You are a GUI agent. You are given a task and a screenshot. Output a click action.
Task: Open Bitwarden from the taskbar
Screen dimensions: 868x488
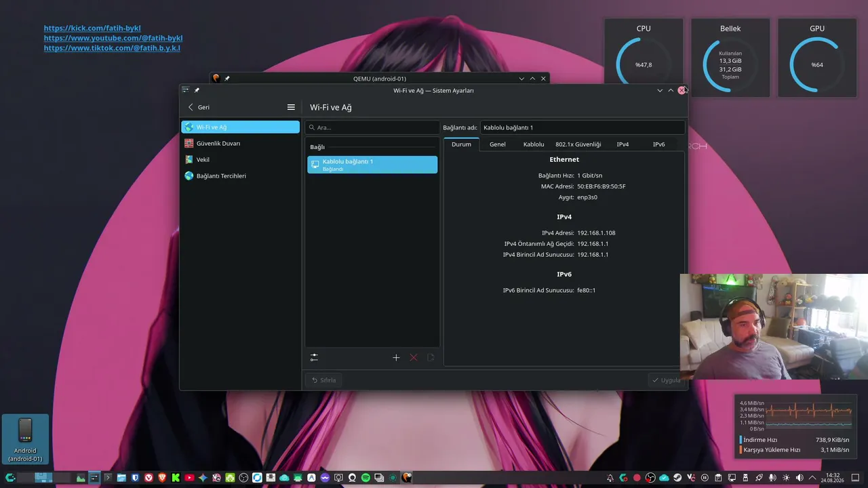click(135, 478)
